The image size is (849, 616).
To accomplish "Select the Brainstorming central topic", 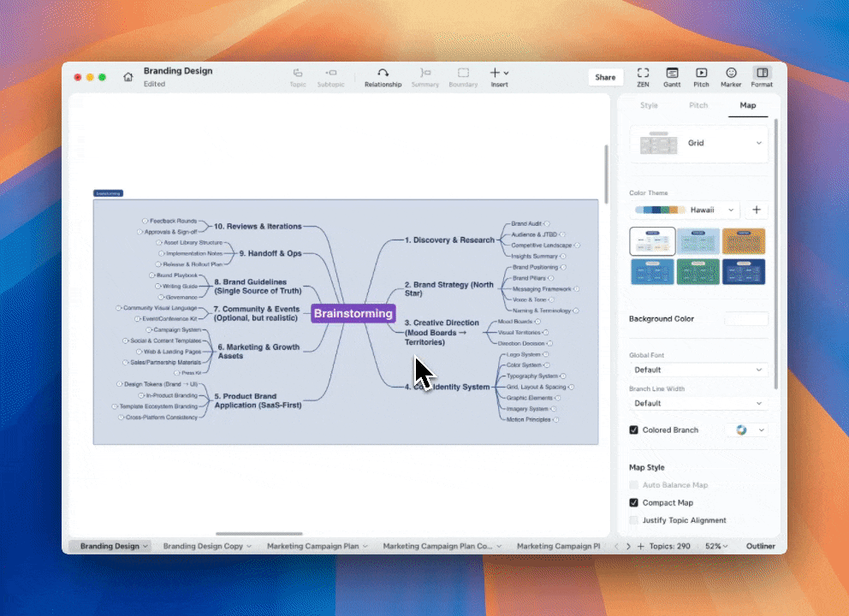I will [x=353, y=313].
